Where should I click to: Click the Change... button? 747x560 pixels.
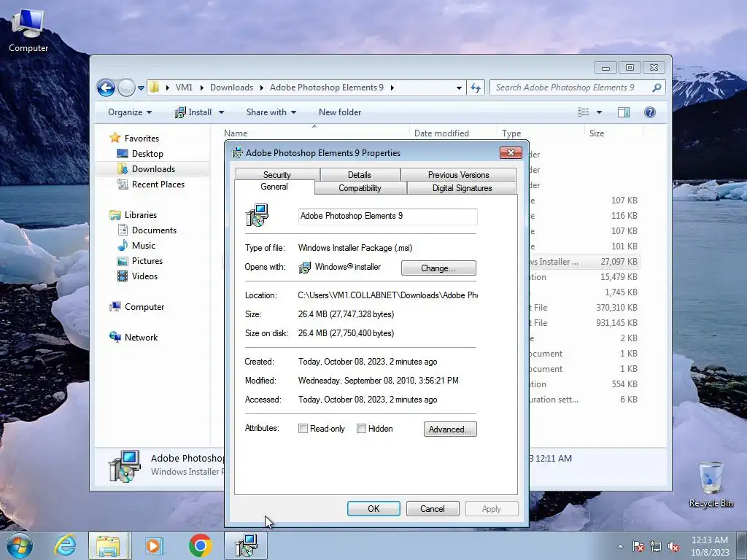click(x=438, y=268)
